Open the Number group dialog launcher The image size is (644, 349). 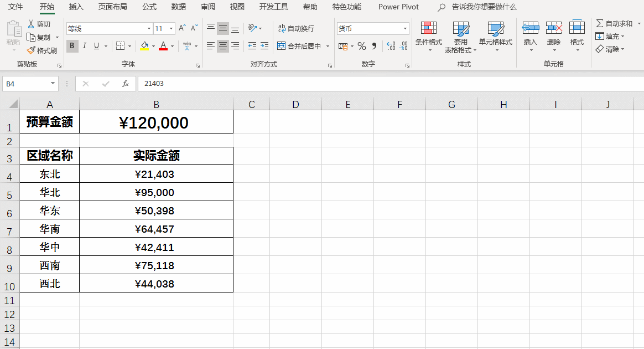(407, 65)
